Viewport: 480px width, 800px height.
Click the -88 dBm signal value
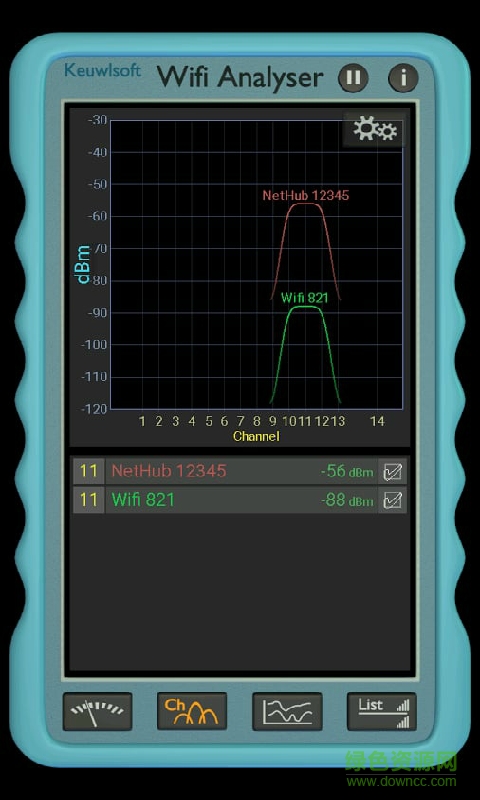click(348, 501)
